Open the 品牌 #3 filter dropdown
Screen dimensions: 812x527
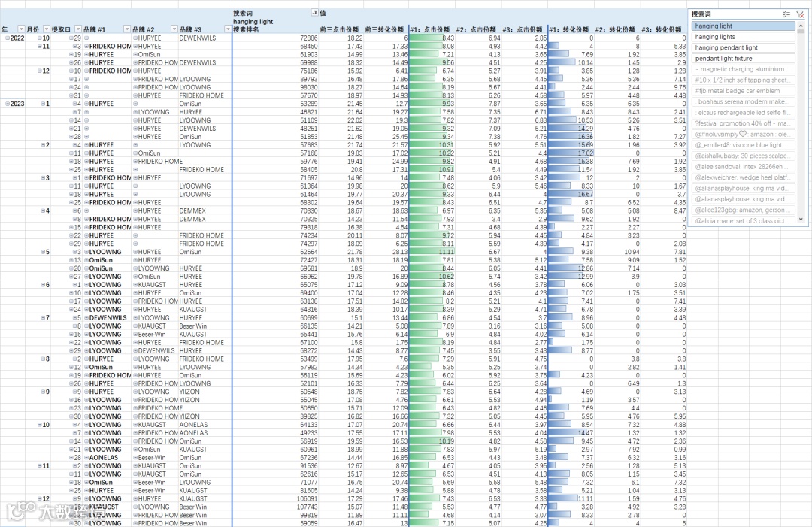[x=228, y=29]
